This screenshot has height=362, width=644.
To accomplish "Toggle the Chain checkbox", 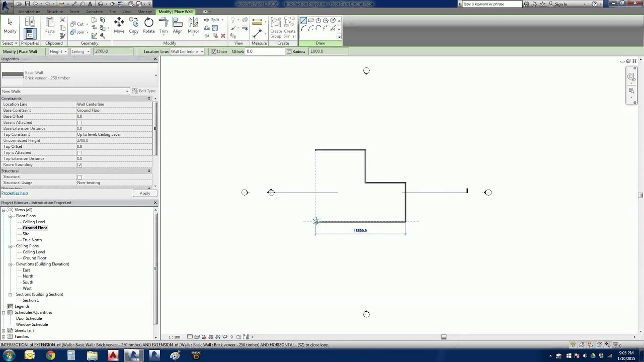I will [x=214, y=51].
